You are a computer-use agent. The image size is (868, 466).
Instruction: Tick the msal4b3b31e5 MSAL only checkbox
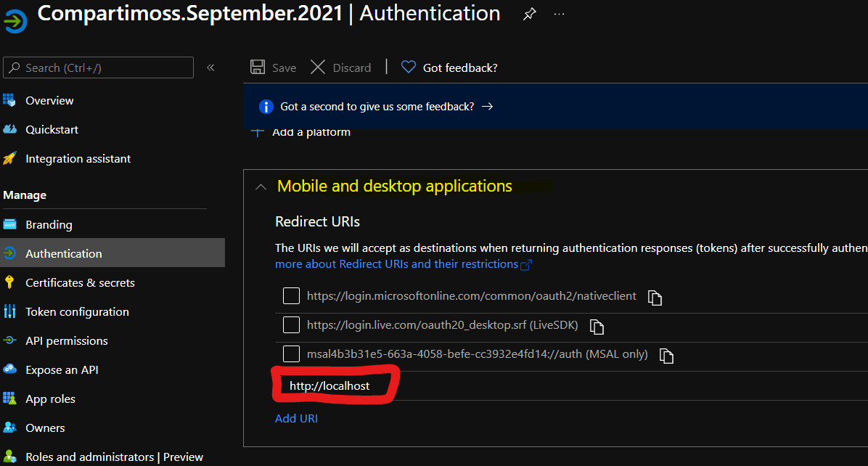click(291, 353)
